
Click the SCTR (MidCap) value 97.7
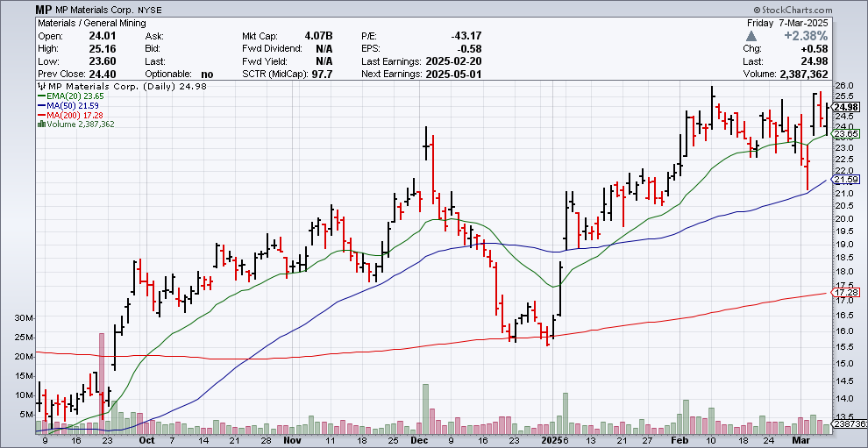tap(322, 75)
